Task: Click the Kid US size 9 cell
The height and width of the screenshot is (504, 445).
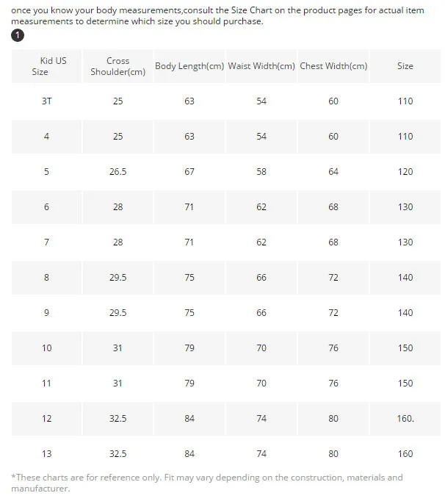Action: [46, 313]
